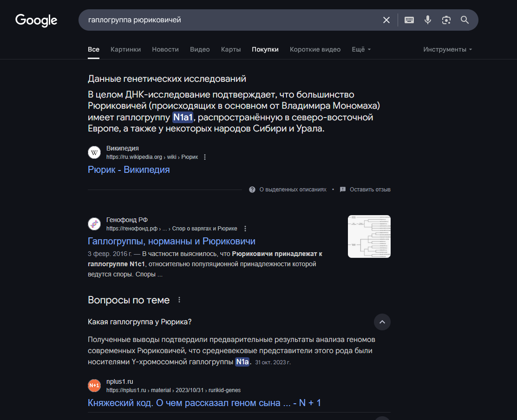Click the Google logo
Screen dimensions: 517x420
(36, 20)
